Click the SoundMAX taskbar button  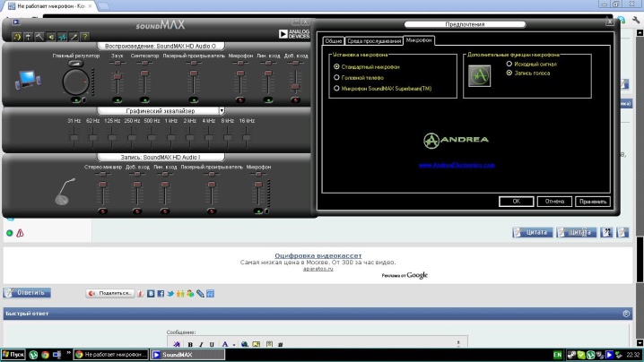[x=187, y=355]
